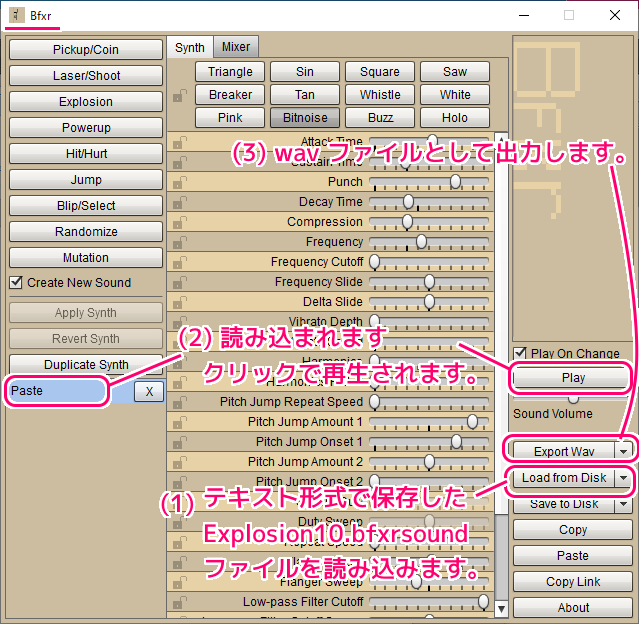Generate a Hit/Hurt sound
The image size is (639, 624).
point(86,154)
